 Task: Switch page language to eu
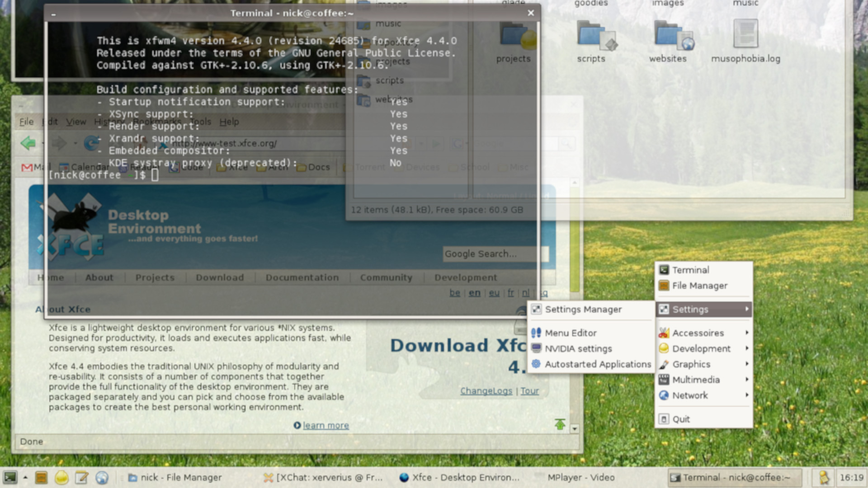tap(494, 293)
